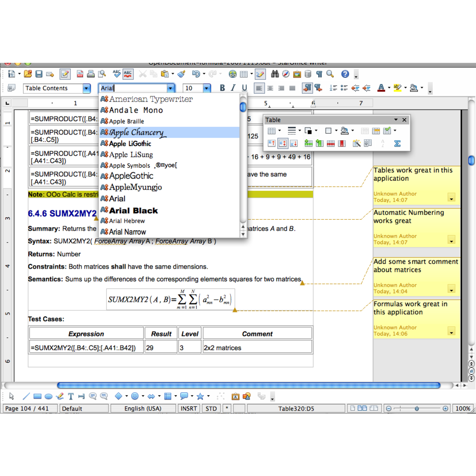Toggle Underline formatting
The image size is (476, 476).
click(x=244, y=88)
